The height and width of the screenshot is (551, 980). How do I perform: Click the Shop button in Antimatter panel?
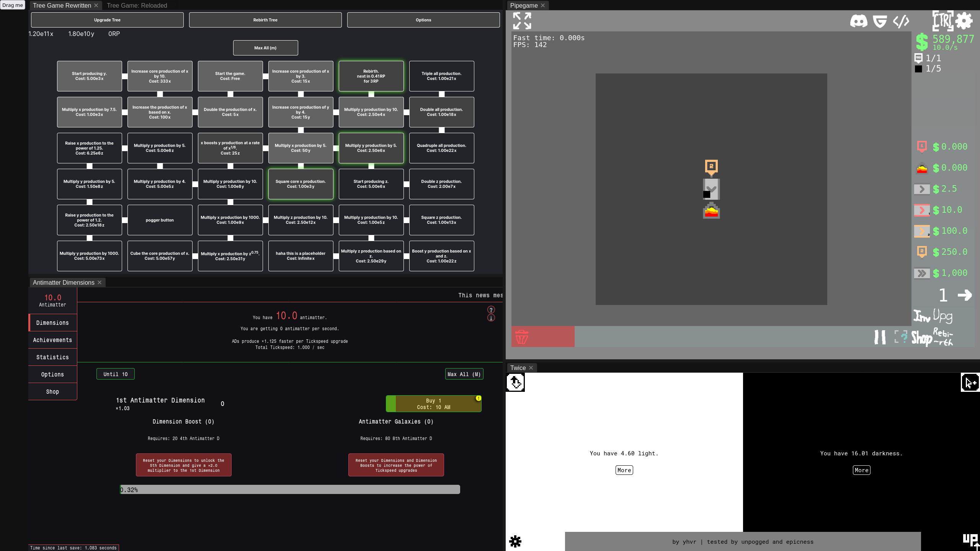(52, 391)
